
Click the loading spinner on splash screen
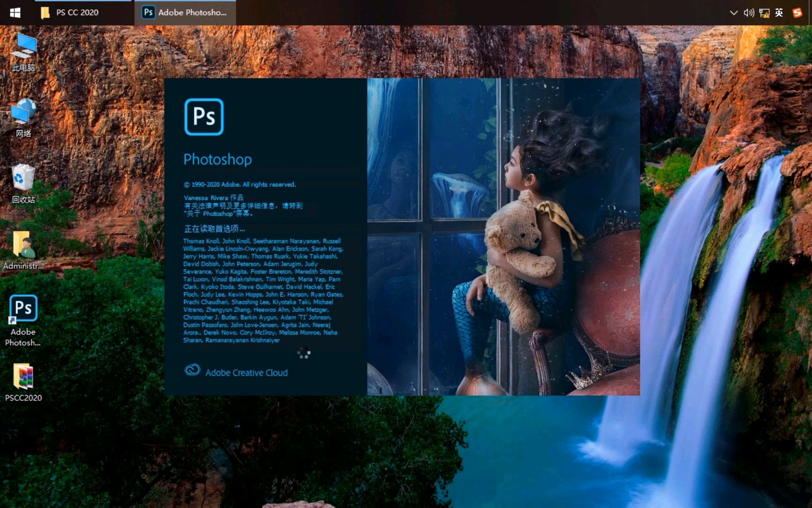[x=304, y=353]
